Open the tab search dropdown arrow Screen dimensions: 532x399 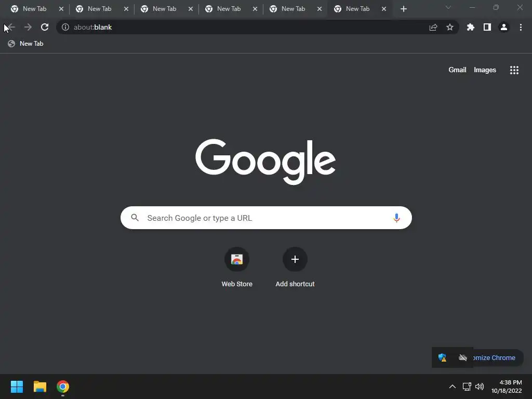click(448, 7)
